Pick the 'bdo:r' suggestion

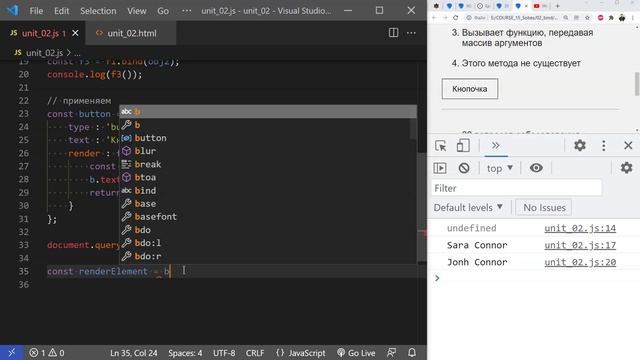pyautogui.click(x=268, y=256)
